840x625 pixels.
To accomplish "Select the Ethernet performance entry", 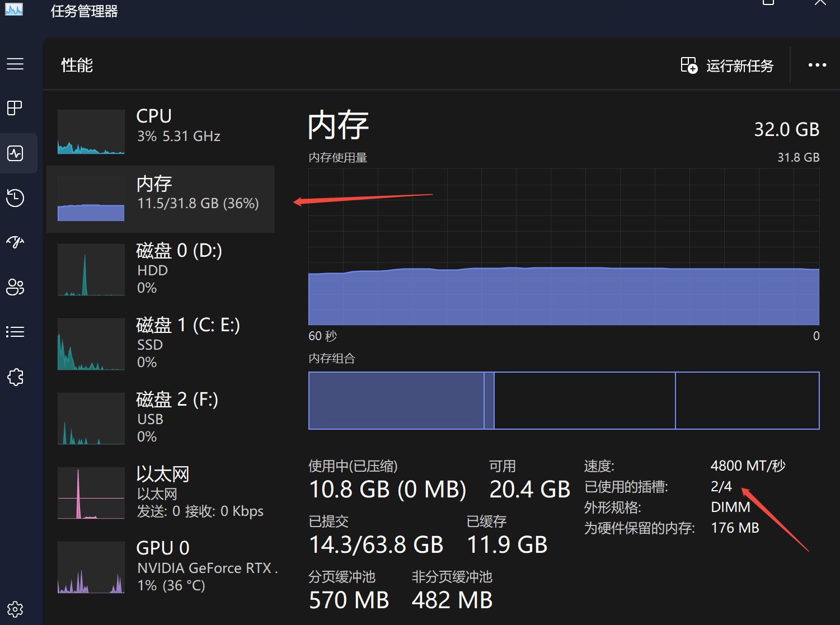I will point(161,492).
